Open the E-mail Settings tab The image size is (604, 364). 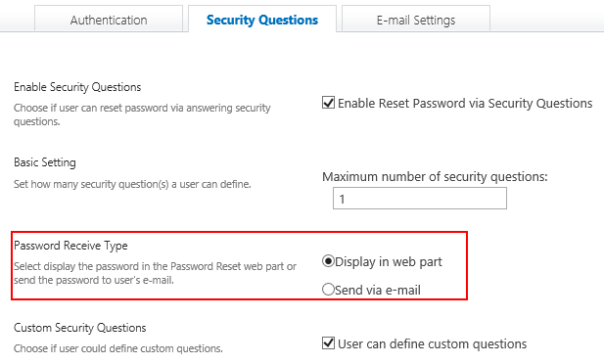(x=416, y=20)
